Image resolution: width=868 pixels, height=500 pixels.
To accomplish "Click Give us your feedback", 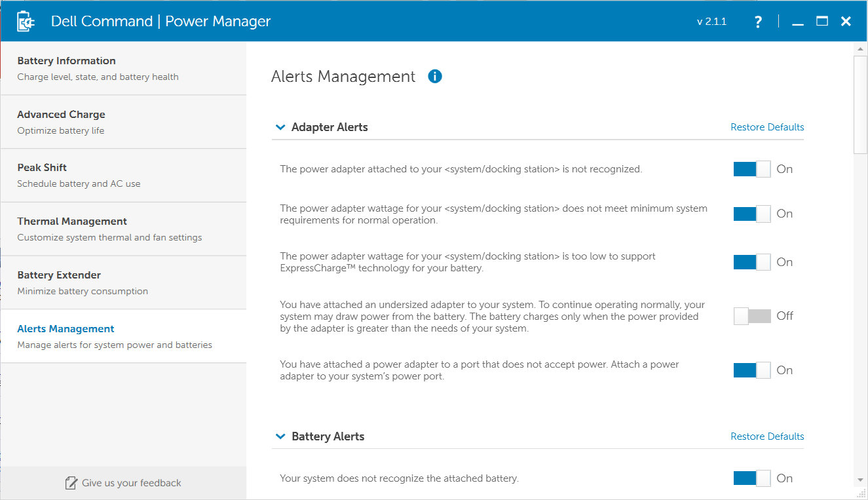I will pos(123,483).
